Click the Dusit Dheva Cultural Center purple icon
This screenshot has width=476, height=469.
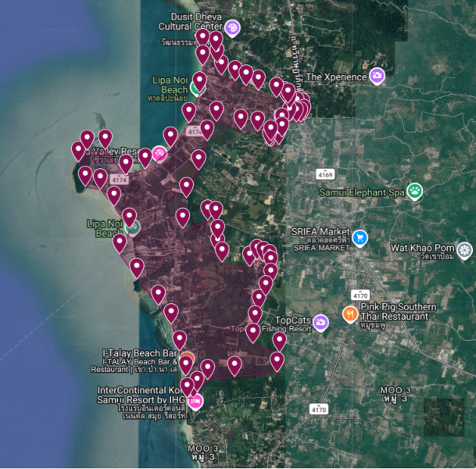click(x=233, y=28)
